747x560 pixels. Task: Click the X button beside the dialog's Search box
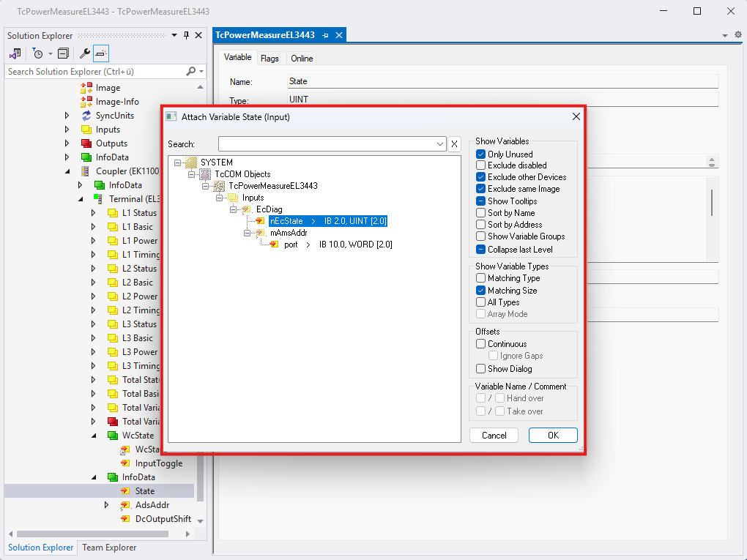pyautogui.click(x=454, y=144)
